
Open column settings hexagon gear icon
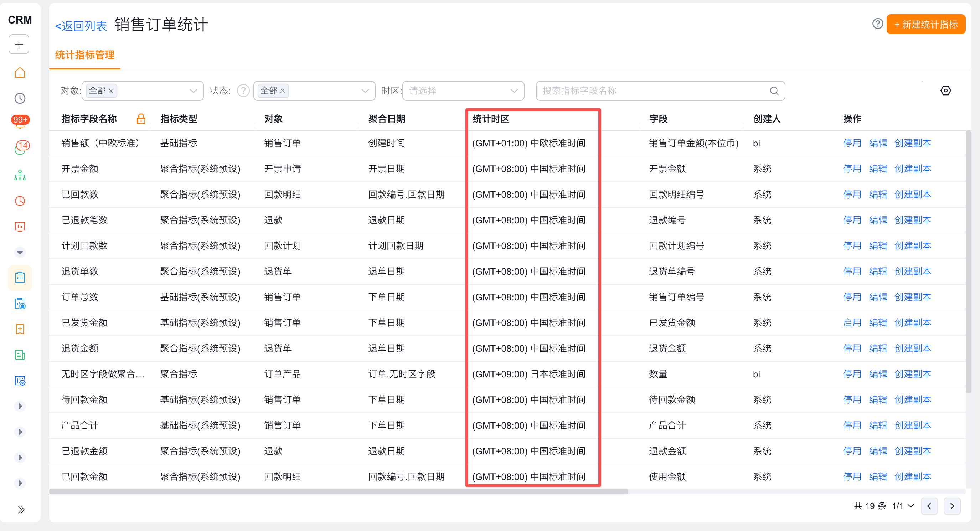pos(945,91)
